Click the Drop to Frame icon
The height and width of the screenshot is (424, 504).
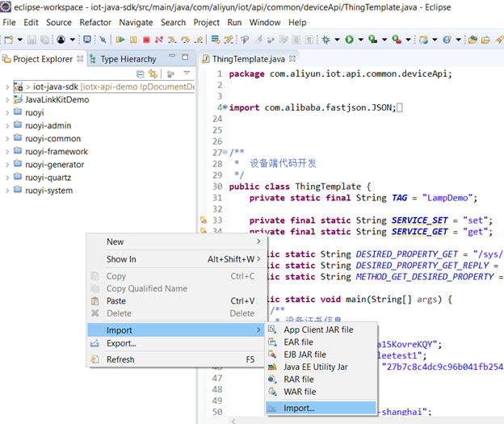[216, 40]
